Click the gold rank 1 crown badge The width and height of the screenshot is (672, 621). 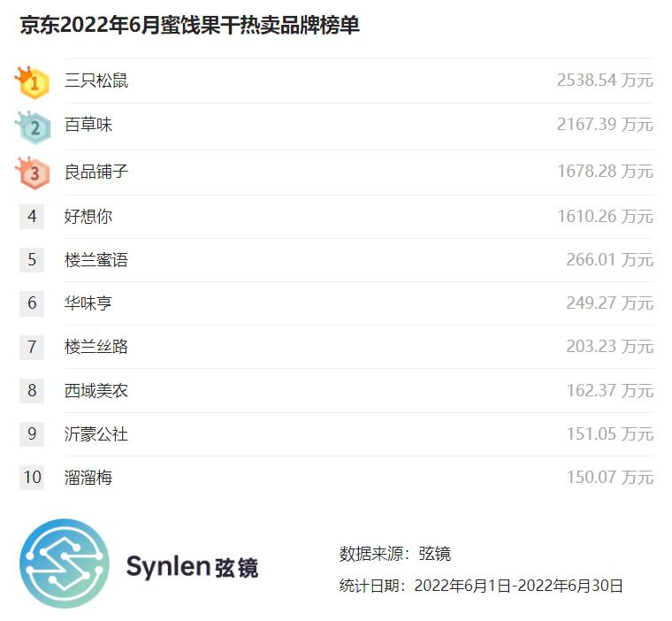(33, 82)
